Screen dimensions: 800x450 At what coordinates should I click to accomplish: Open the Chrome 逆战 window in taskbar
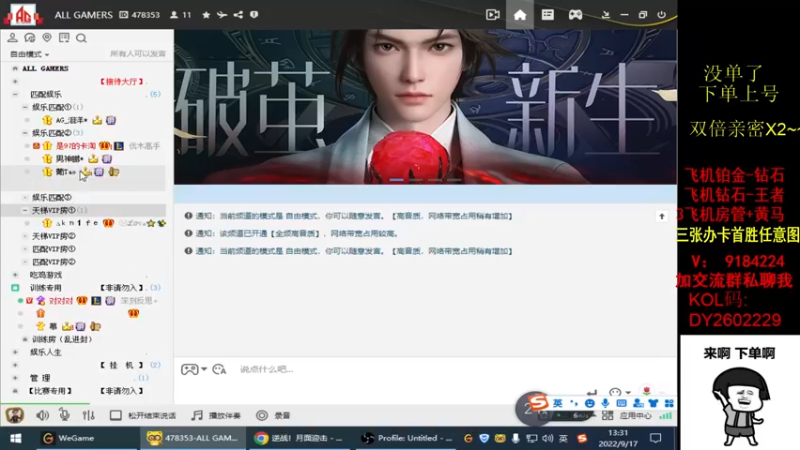pyautogui.click(x=299, y=438)
